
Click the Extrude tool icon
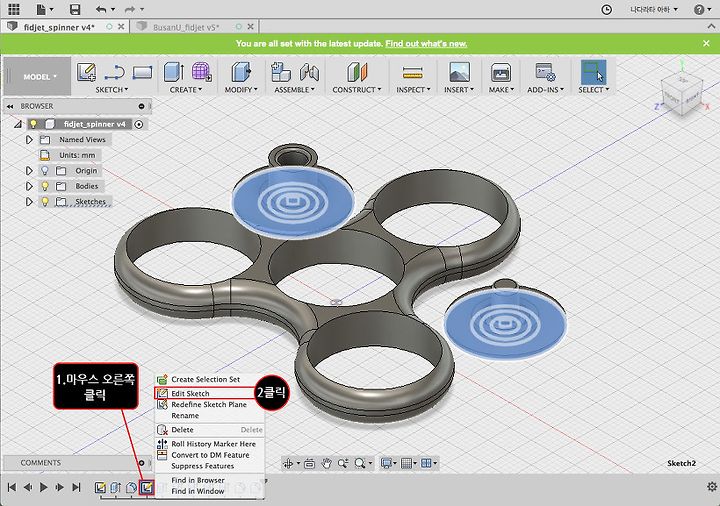coord(174,72)
